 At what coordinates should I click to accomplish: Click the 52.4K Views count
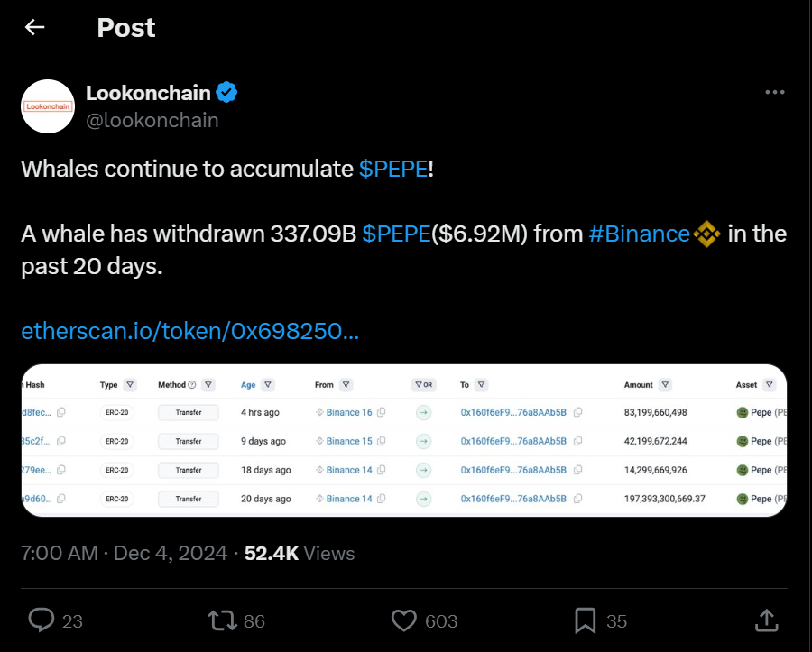pyautogui.click(x=300, y=553)
